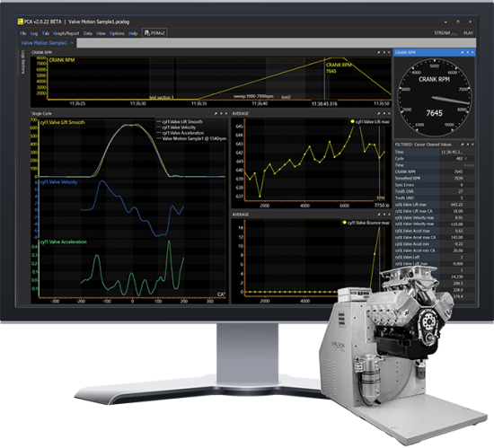Click the cyl1.Valve Acceleration channel label in graph

point(64,242)
